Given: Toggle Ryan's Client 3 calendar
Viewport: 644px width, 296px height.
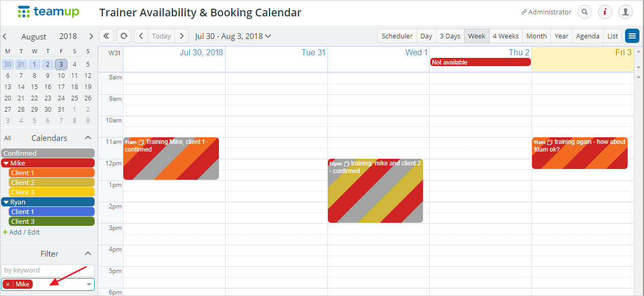Looking at the screenshot, I should coord(52,221).
